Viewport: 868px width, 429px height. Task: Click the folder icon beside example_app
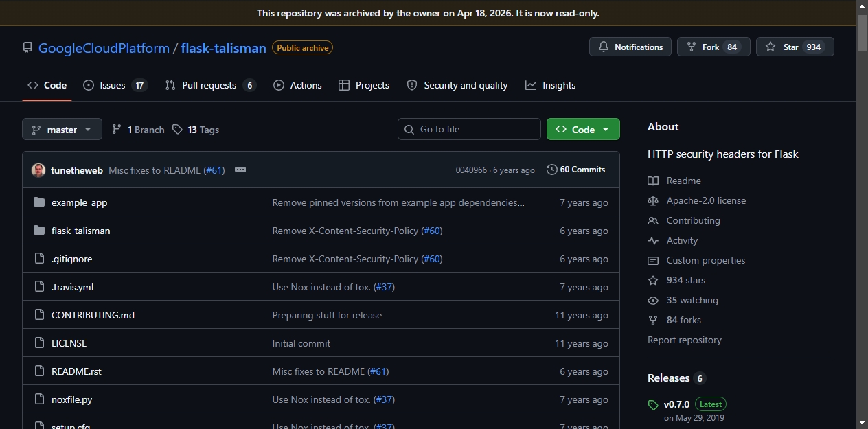(x=39, y=202)
